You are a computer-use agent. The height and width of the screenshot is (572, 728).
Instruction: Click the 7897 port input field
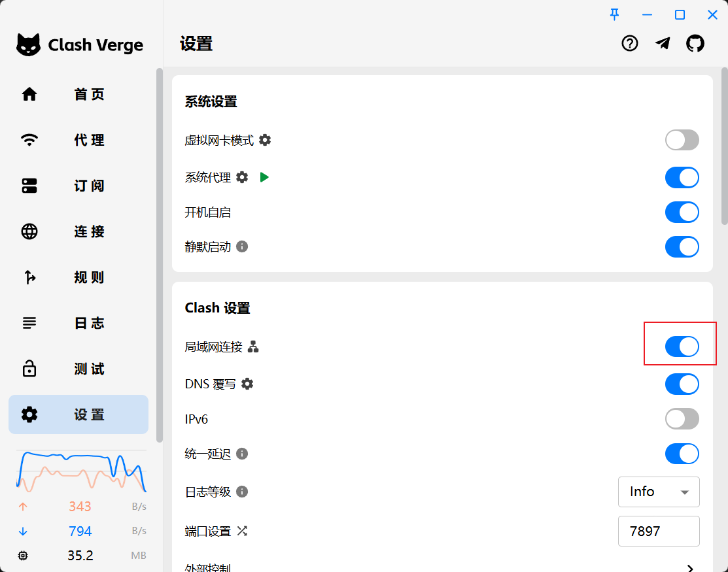coord(658,531)
